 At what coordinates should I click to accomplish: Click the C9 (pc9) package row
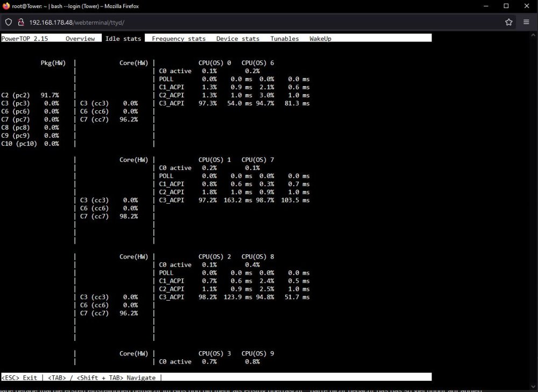(x=30, y=136)
